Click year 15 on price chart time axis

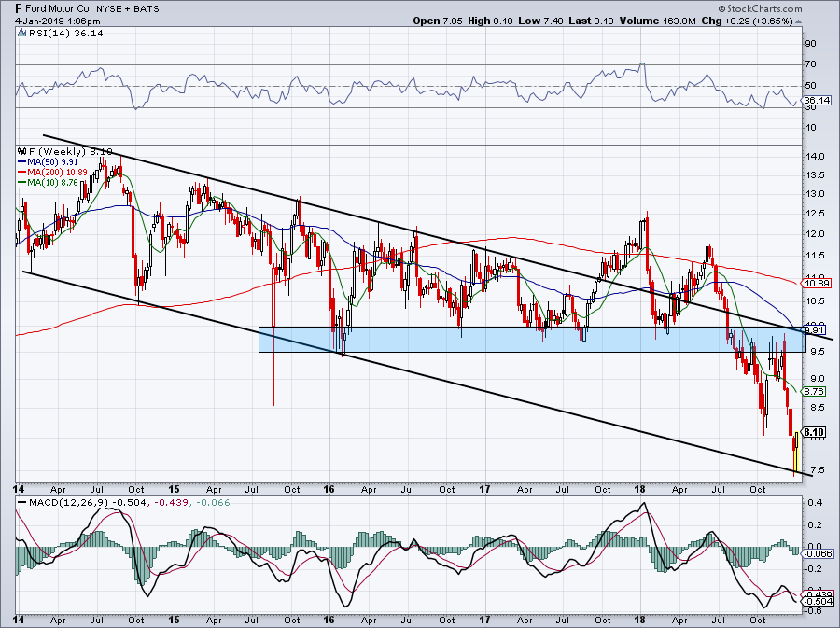[x=174, y=489]
